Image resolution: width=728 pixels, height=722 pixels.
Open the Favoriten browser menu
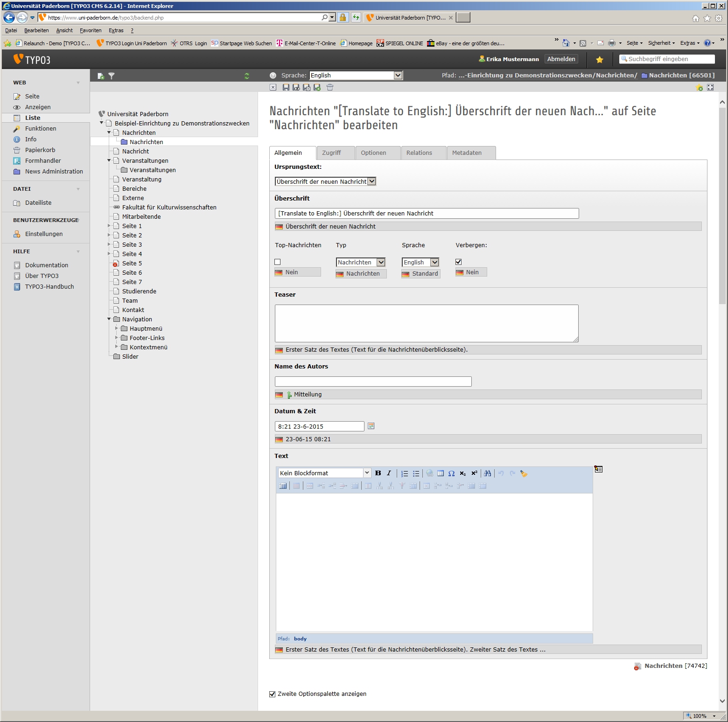pyautogui.click(x=91, y=30)
